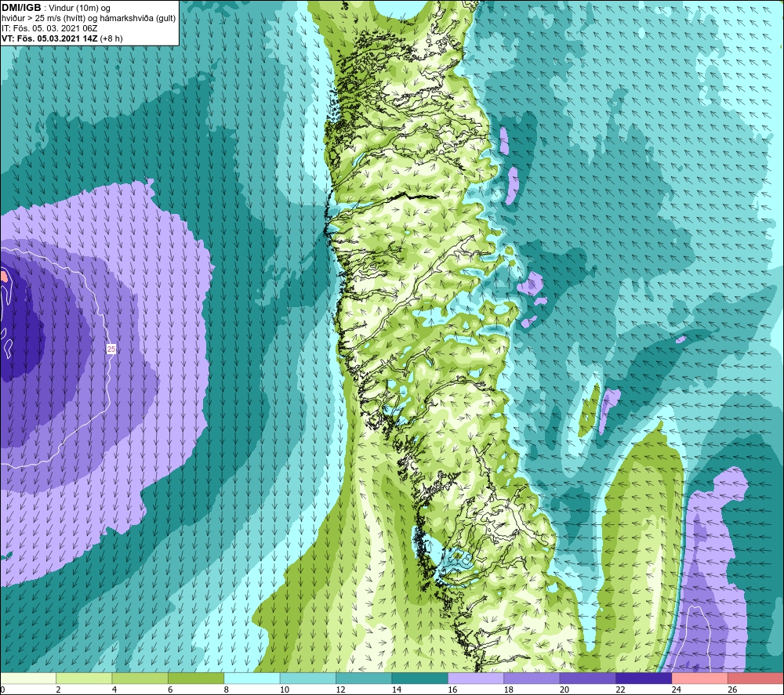Viewport: 784px width, 695px height.
Task: Click the '25' gust contour label
Action: tap(111, 349)
